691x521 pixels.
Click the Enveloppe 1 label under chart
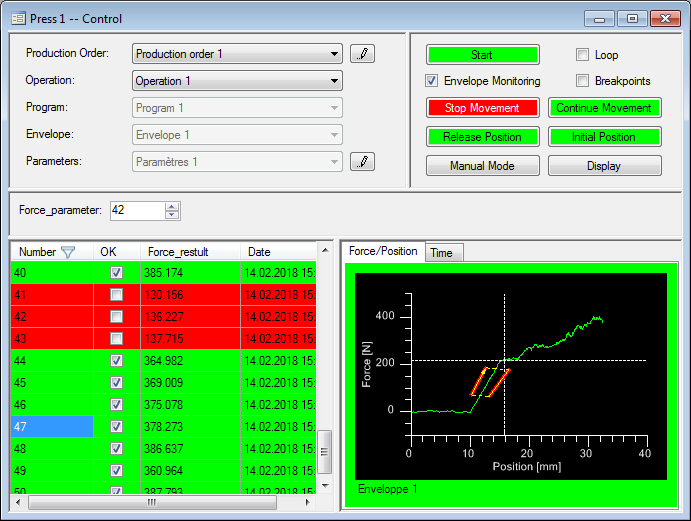[387, 489]
